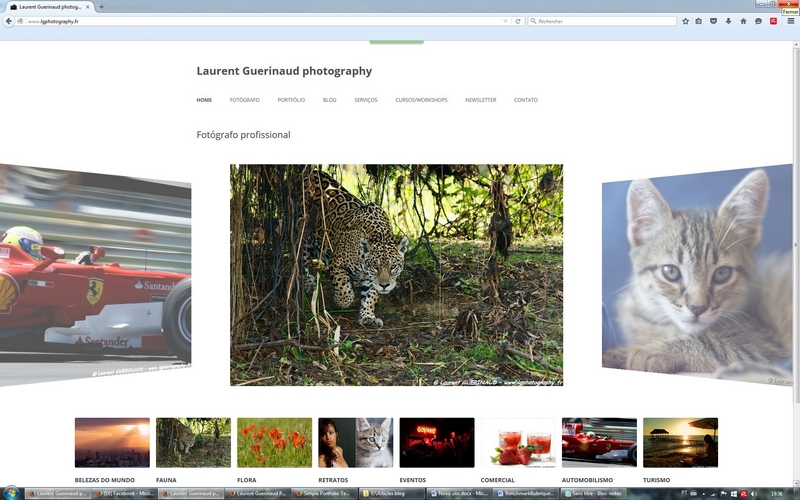
Task: Click the COMERCIAL category label
Action: coord(497,480)
